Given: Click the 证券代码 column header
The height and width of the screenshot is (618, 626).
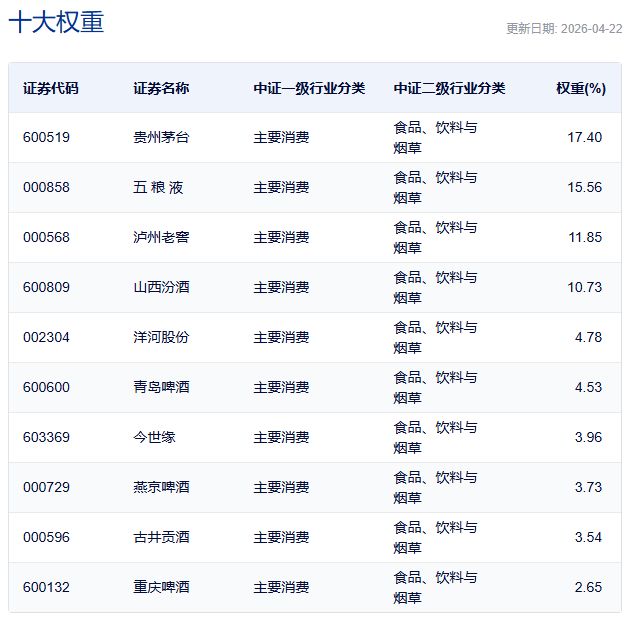Looking at the screenshot, I should click(51, 88).
